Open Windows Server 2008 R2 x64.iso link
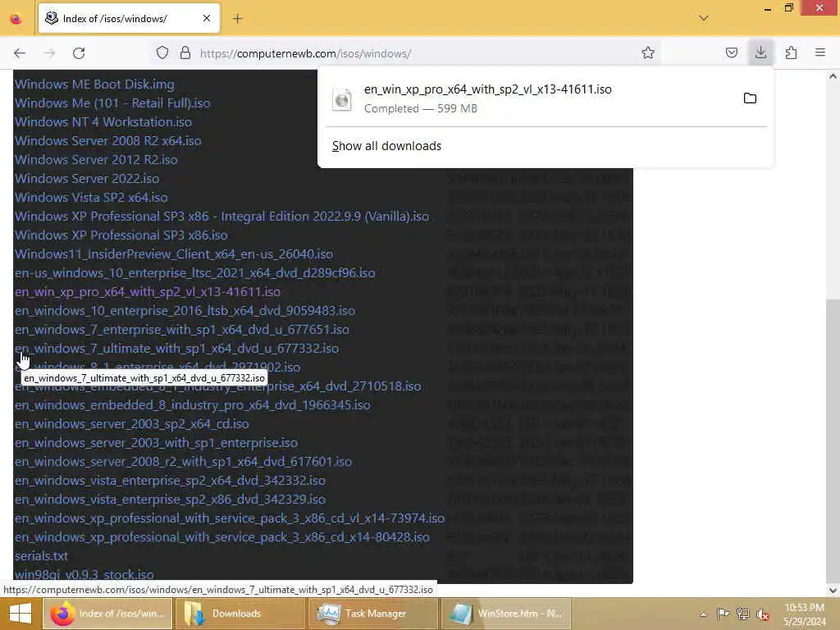This screenshot has width=840, height=630. [107, 141]
